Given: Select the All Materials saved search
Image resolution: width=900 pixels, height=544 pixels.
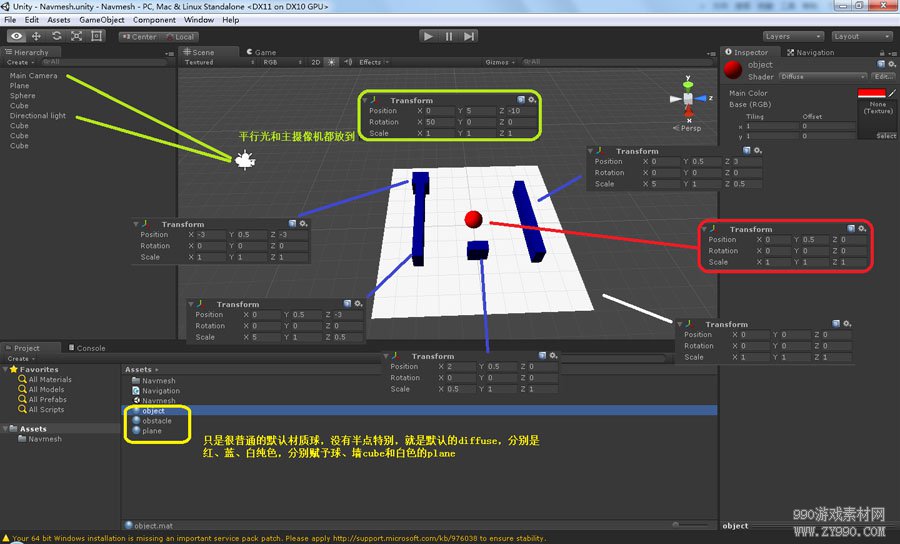Looking at the screenshot, I should click(x=45, y=379).
